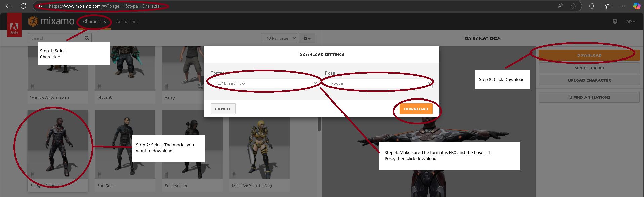Click Download in the Download Settings dialog
The width and height of the screenshot is (644, 197).
tap(416, 109)
